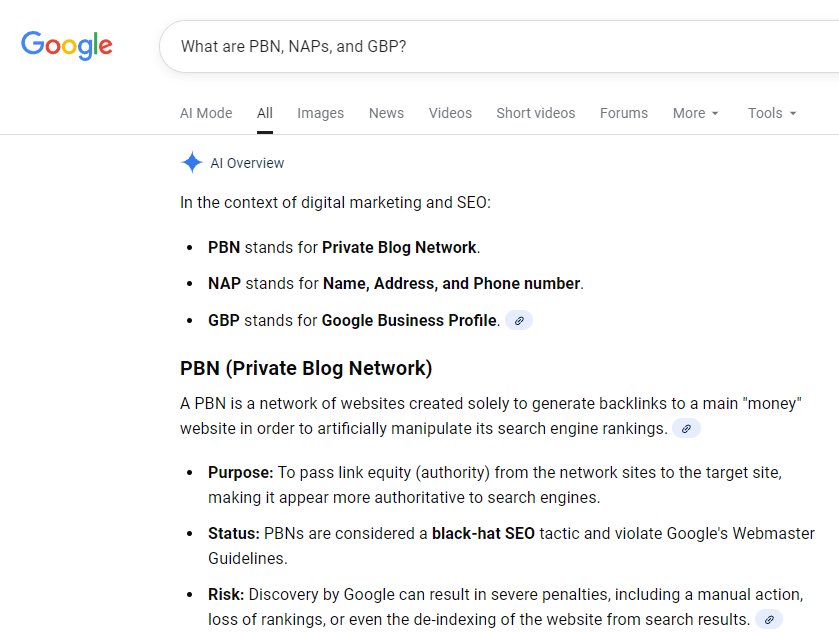Expand the More dropdown

695,113
